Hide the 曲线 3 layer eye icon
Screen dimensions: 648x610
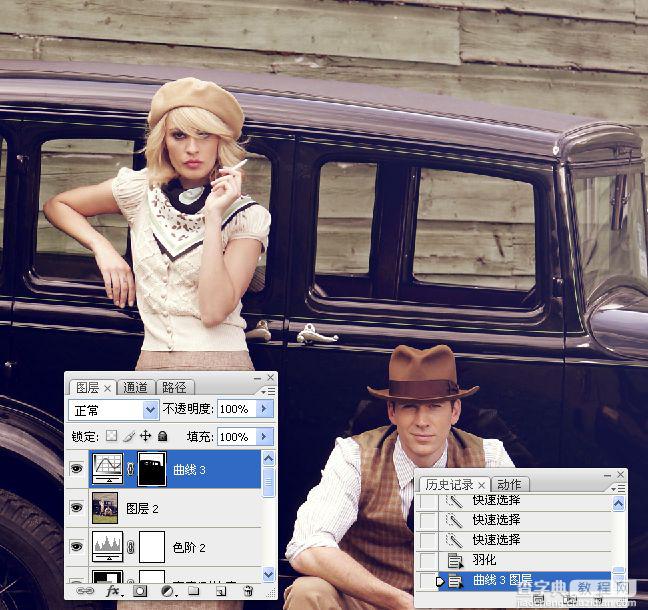[x=77, y=468]
